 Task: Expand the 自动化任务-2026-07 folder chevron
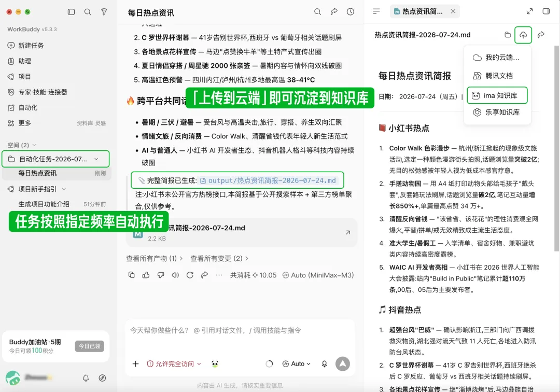(x=96, y=159)
